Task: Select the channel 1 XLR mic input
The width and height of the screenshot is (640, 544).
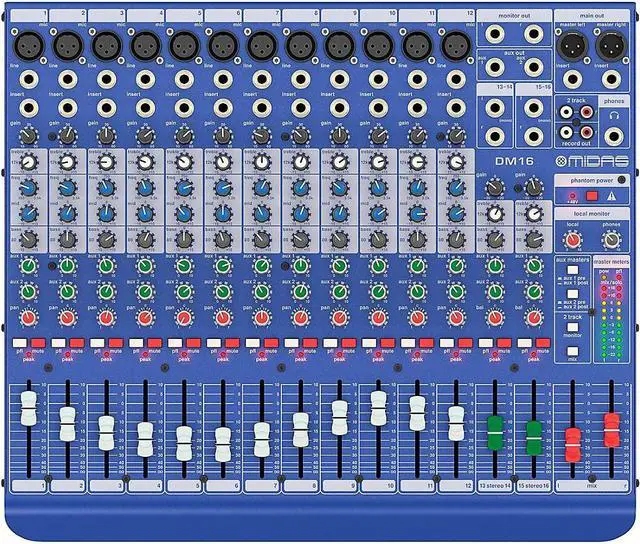Action: (29, 46)
